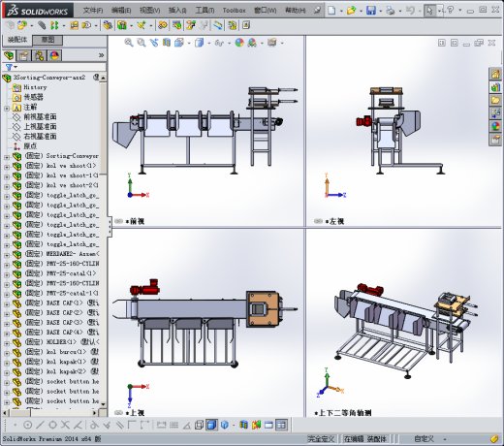Click the Edit Appearance color ball icon
Image resolution: width=504 pixels, height=446 pixels.
pyautogui.click(x=239, y=43)
